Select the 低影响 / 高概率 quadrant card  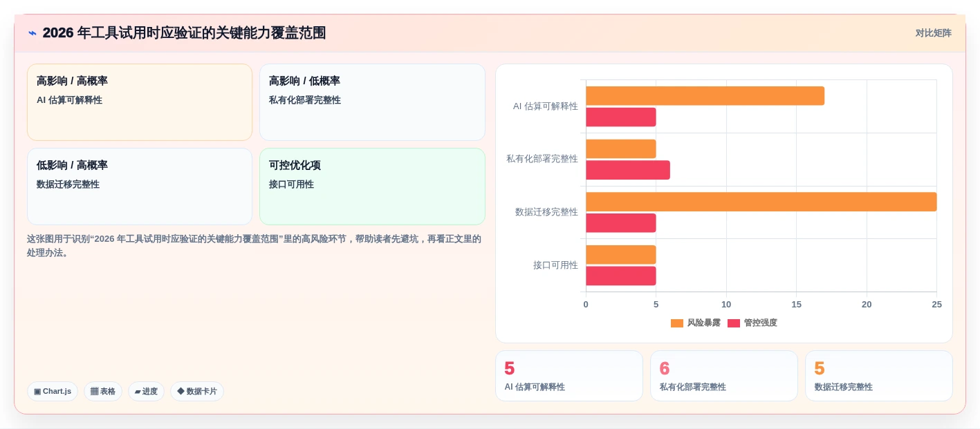click(x=140, y=187)
